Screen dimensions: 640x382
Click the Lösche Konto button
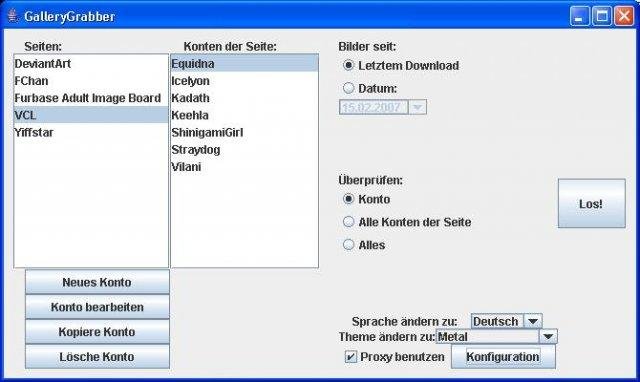click(x=97, y=357)
